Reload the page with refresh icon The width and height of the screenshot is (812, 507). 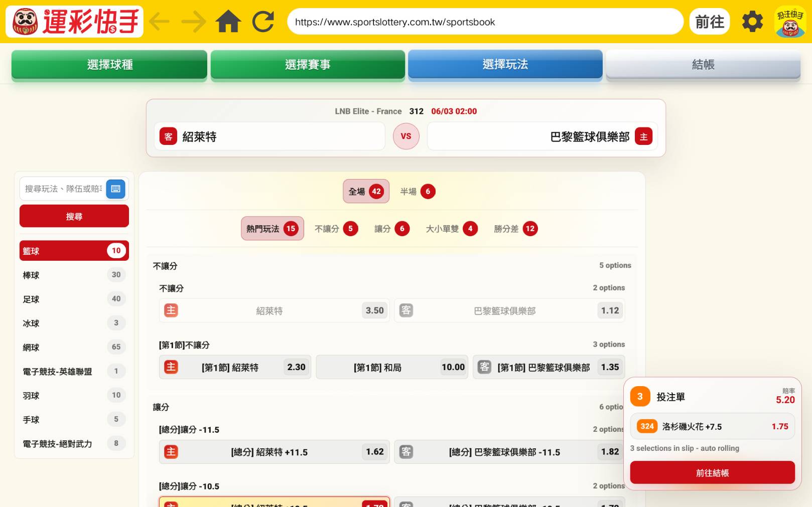(x=263, y=22)
